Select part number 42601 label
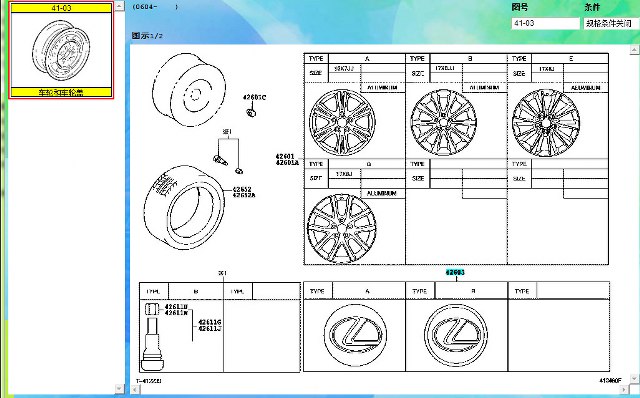The image size is (640, 398). (285, 156)
